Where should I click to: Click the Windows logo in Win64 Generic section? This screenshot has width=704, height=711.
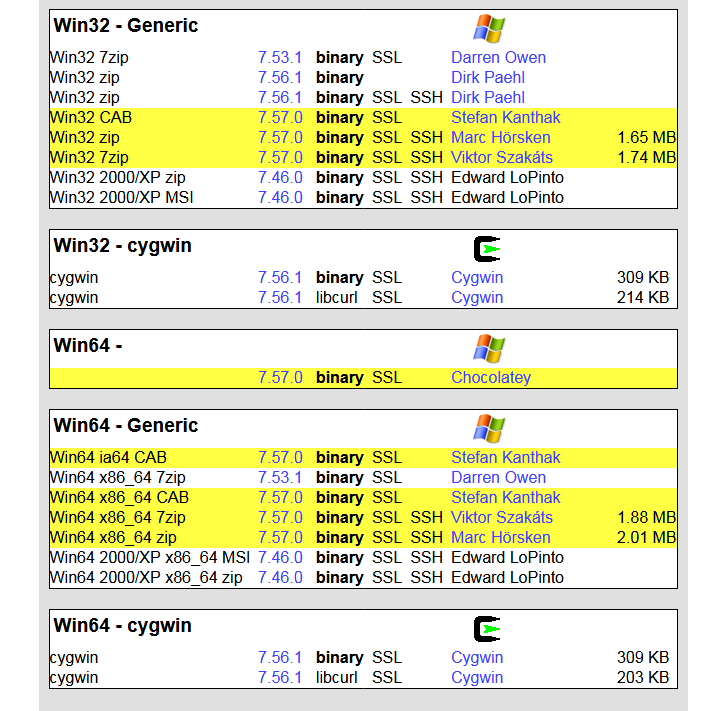pyautogui.click(x=489, y=429)
